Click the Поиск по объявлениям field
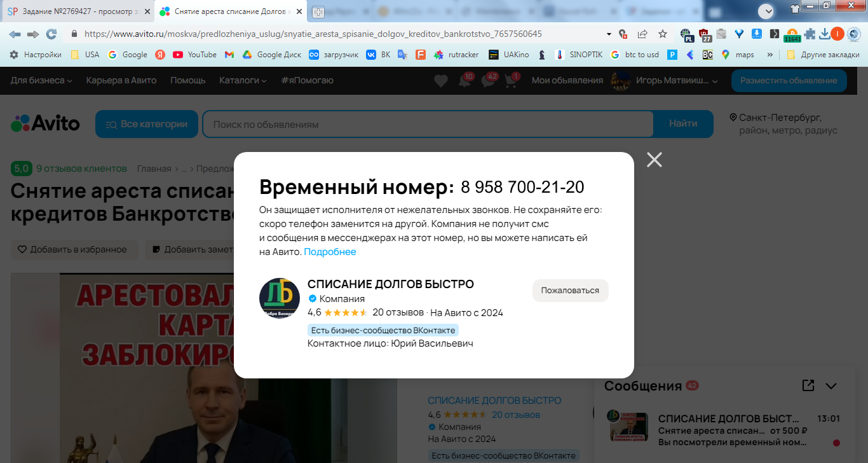The width and height of the screenshot is (868, 463). coord(428,124)
